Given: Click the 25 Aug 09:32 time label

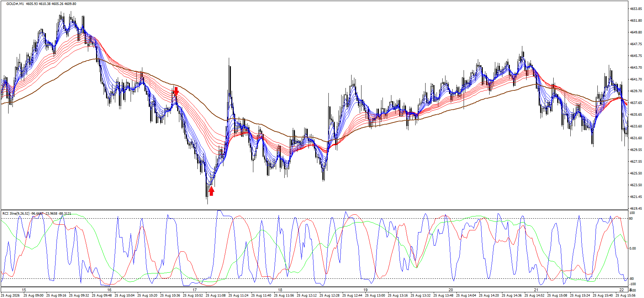Looking at the screenshot, I should point(79,296).
